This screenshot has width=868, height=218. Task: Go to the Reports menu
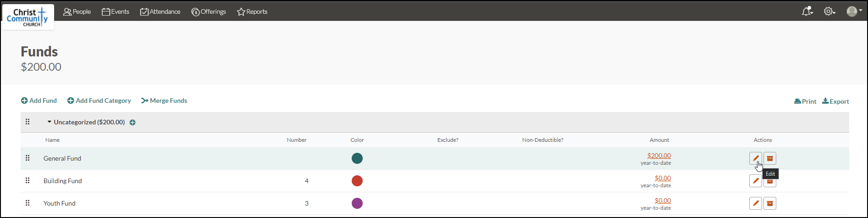tap(252, 11)
